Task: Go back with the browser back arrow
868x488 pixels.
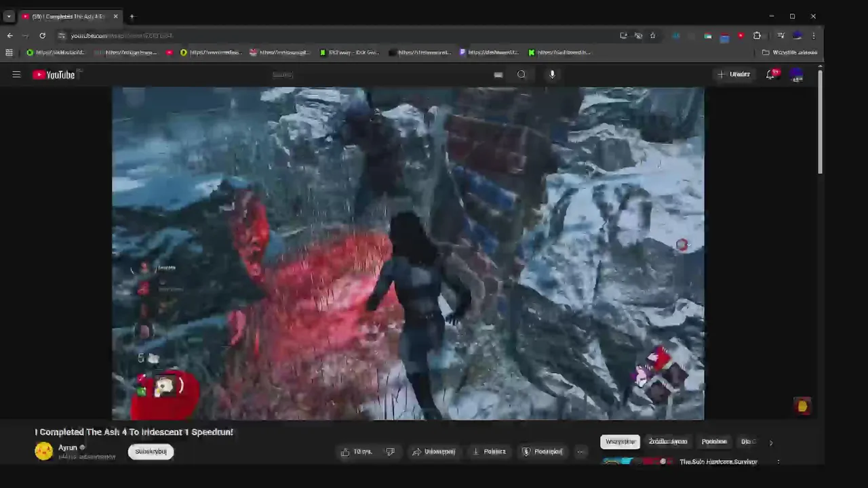Action: coord(9,35)
